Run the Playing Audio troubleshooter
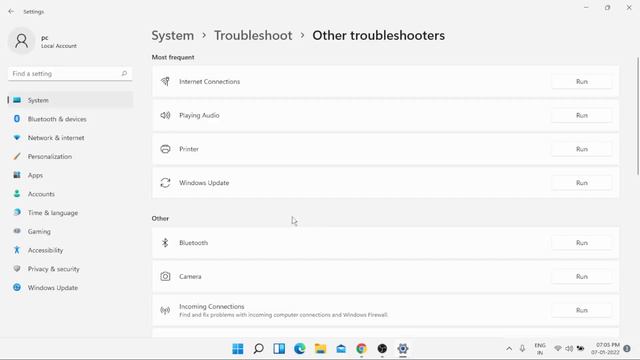 (582, 116)
